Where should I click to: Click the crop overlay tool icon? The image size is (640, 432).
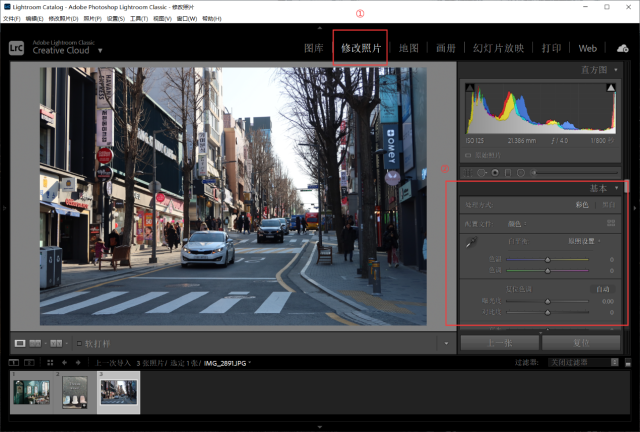click(x=469, y=173)
